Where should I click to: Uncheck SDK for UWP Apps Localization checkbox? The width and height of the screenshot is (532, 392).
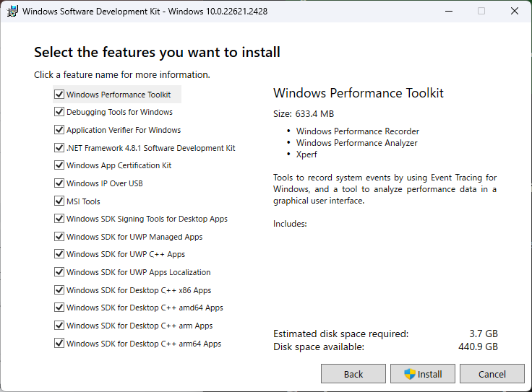[59, 271]
